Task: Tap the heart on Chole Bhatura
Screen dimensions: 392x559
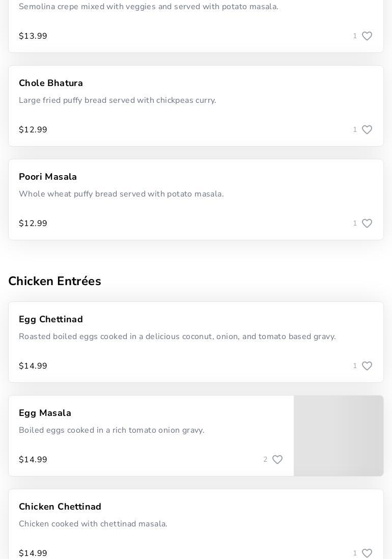Action: pyautogui.click(x=367, y=130)
